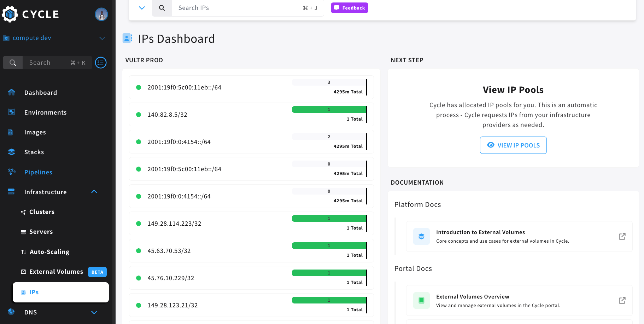
Task: Click the Auto-Scaling arrows icon
Action: pos(23,251)
